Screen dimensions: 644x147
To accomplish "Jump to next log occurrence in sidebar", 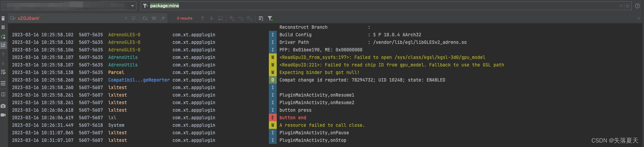I will [3, 63].
